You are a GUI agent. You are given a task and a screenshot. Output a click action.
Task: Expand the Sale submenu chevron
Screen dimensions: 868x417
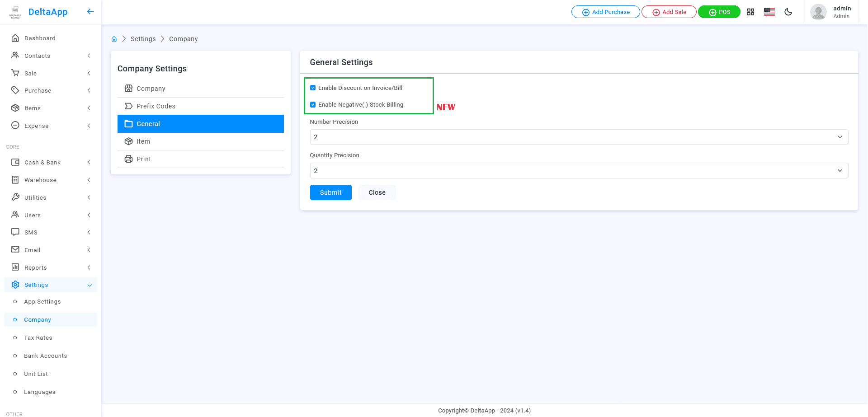point(89,73)
